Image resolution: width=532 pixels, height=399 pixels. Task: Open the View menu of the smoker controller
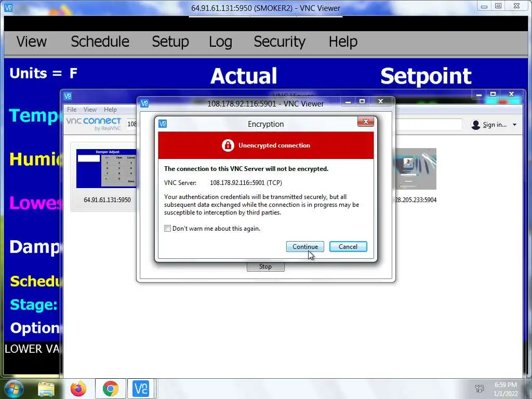point(32,42)
